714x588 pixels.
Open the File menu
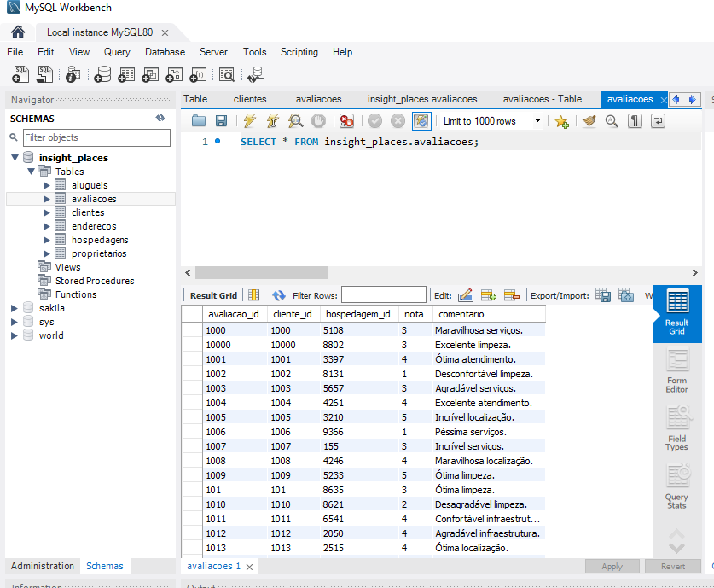pyautogui.click(x=15, y=52)
